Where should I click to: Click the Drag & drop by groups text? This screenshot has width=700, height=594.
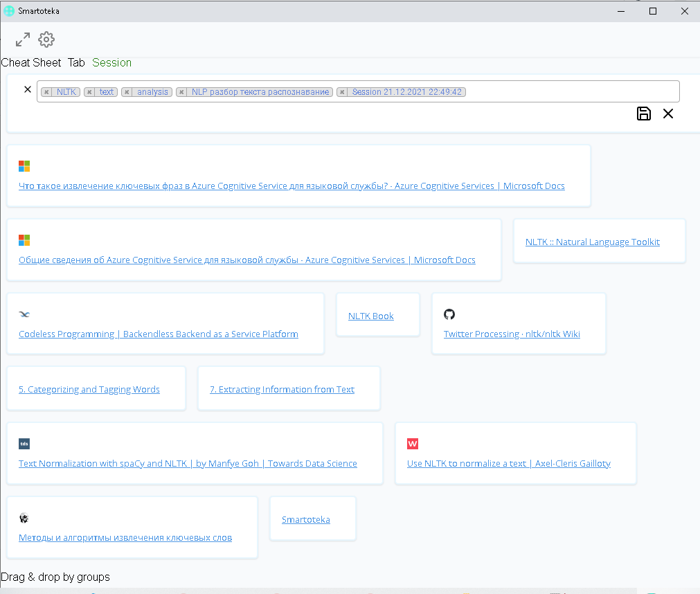pyautogui.click(x=55, y=577)
